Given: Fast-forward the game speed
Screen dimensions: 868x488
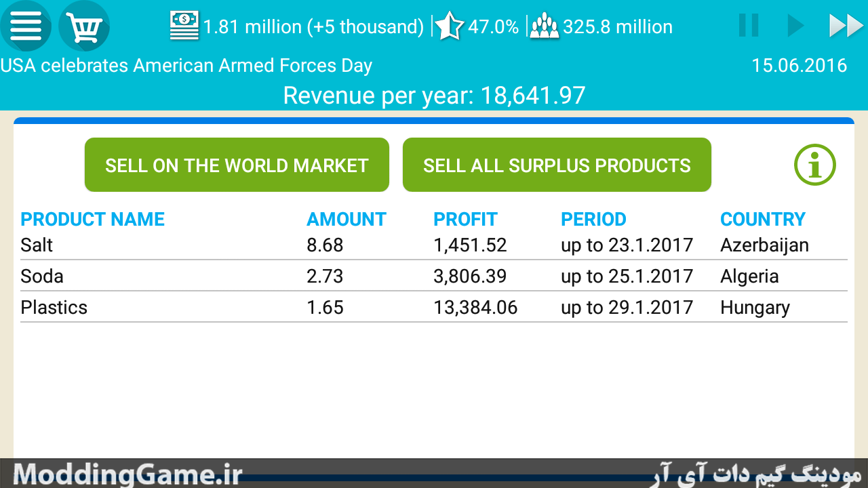Looking at the screenshot, I should (x=846, y=26).
